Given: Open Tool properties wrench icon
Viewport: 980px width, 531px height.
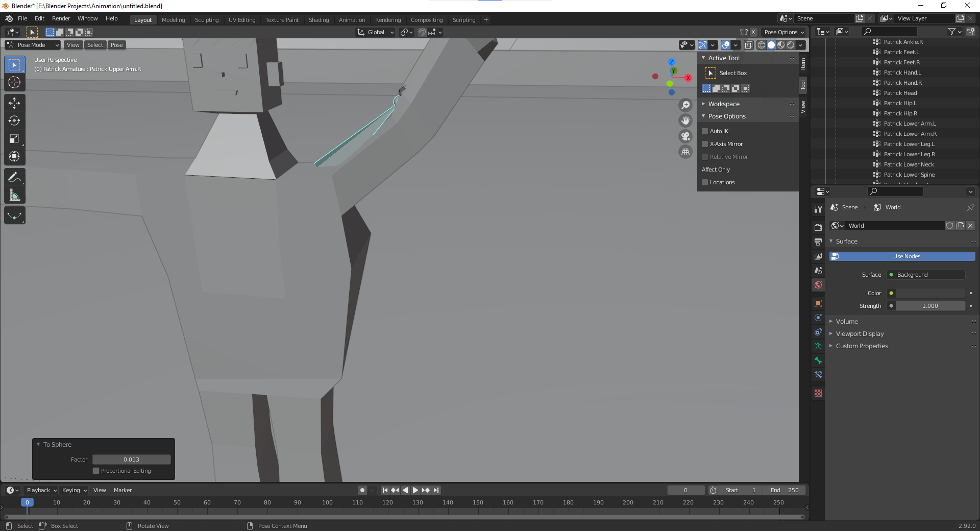Looking at the screenshot, I should point(818,209).
